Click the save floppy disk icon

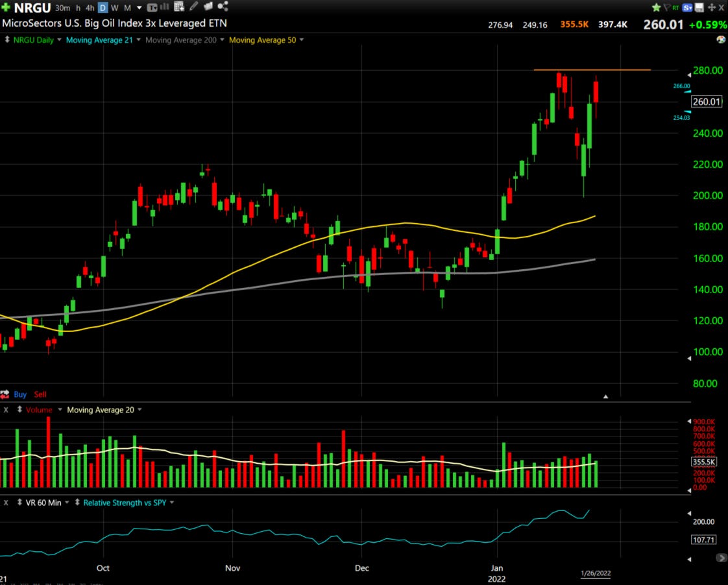tap(699, 7)
